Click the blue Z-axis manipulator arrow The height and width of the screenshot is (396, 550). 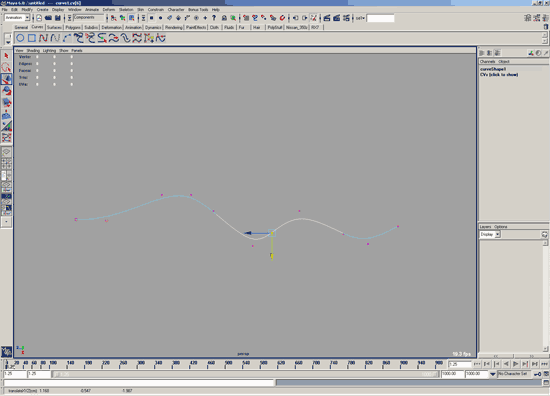(x=248, y=233)
